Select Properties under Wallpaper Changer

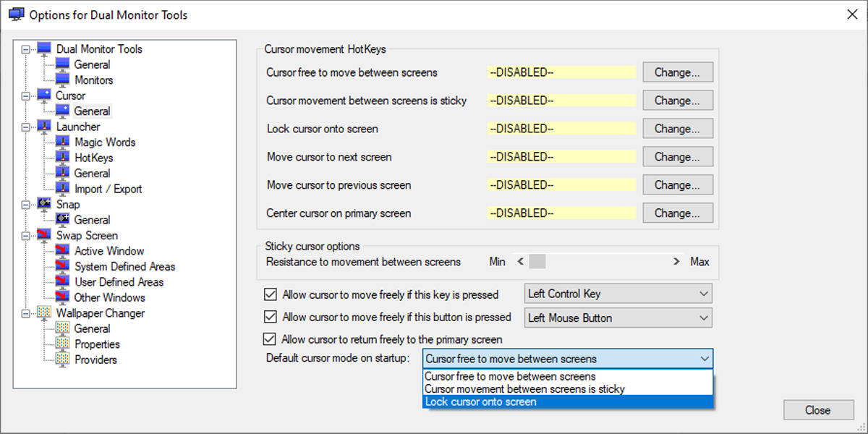coord(97,344)
